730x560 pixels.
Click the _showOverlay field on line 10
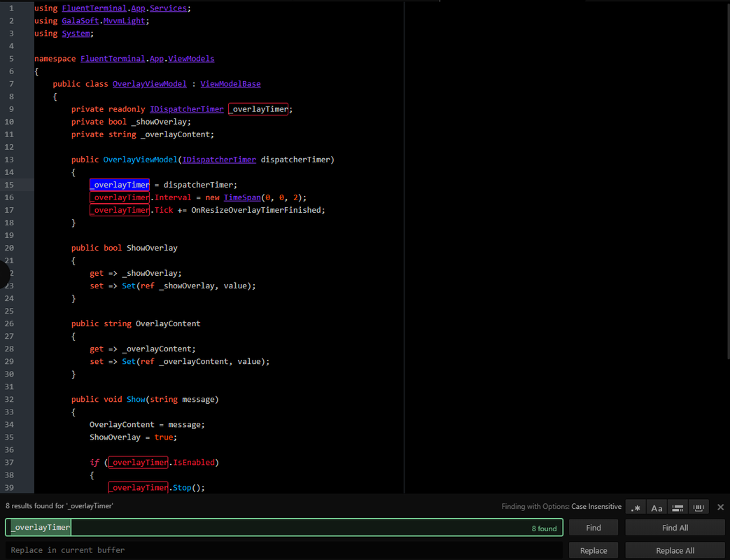(x=159, y=122)
